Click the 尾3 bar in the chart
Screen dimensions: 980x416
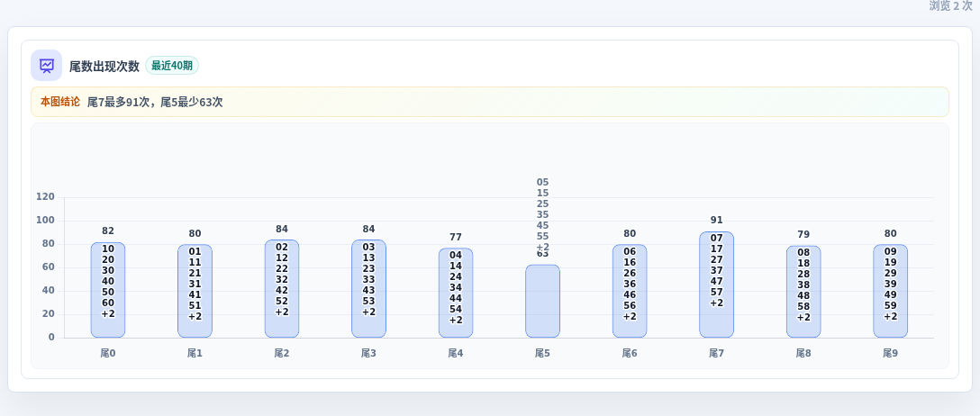[368, 288]
